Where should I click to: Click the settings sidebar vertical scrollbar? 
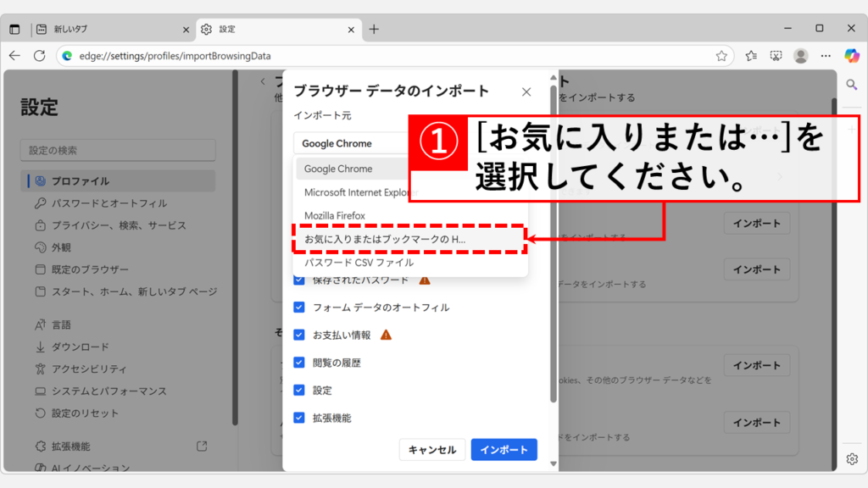235,248
